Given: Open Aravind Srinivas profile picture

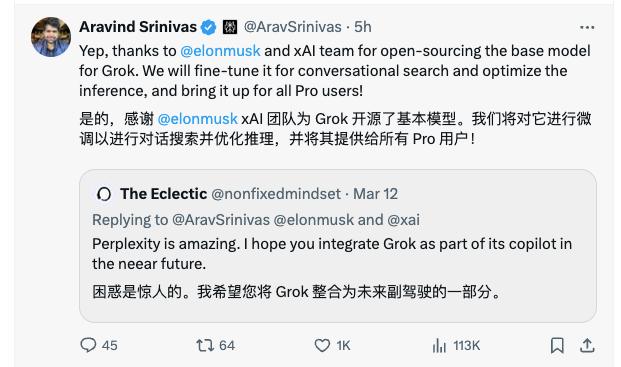Looking at the screenshot, I should [x=51, y=37].
